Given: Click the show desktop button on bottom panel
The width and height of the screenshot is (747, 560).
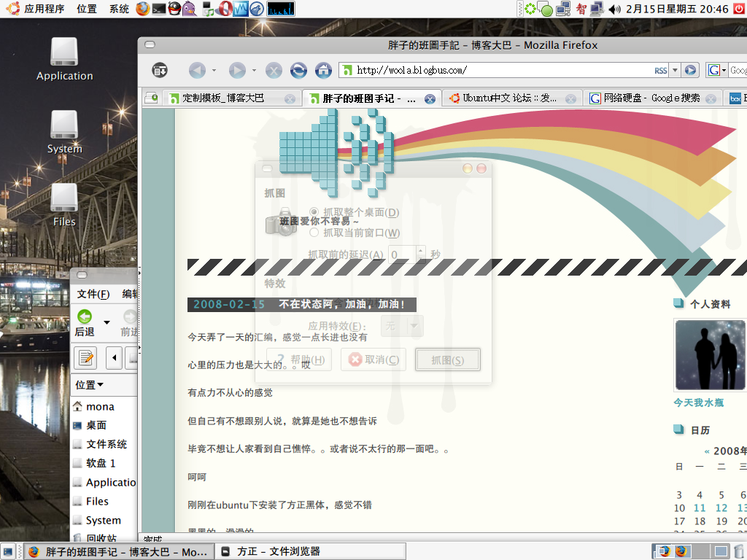Looking at the screenshot, I should coord(9,552).
